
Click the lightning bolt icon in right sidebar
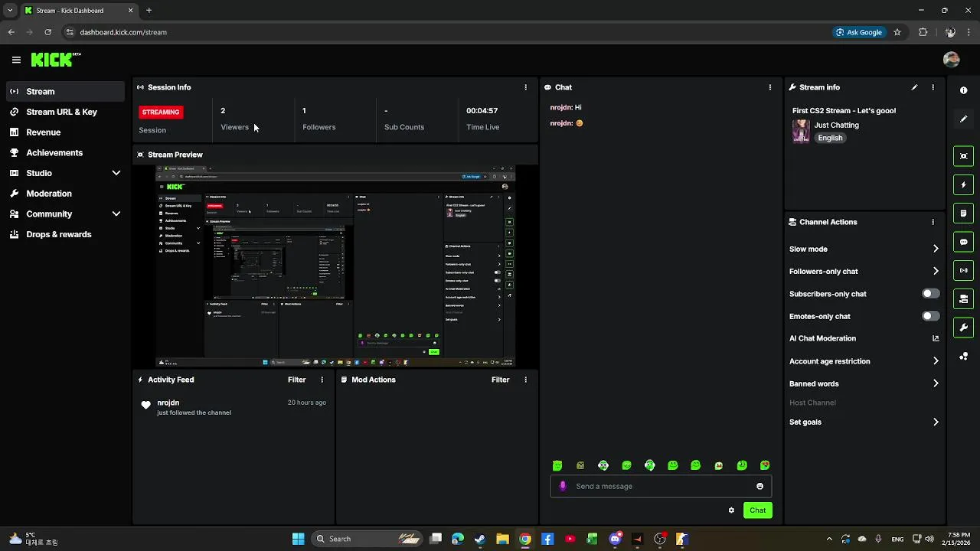coord(963,184)
